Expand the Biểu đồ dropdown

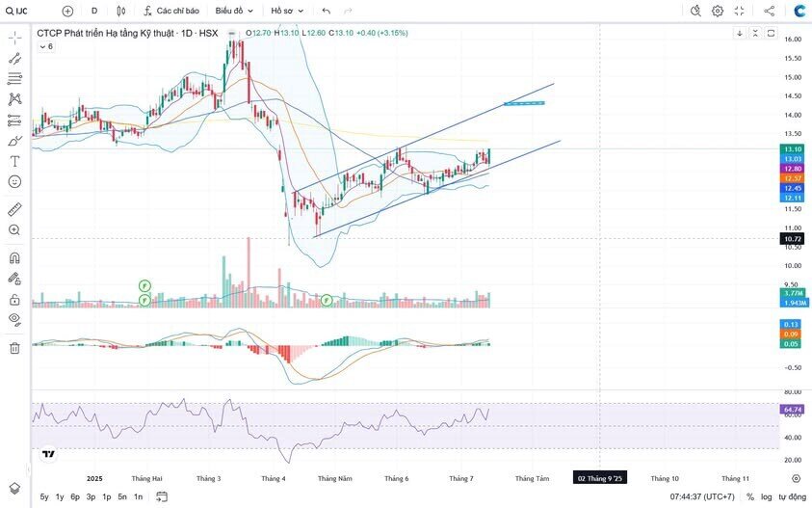(234, 11)
